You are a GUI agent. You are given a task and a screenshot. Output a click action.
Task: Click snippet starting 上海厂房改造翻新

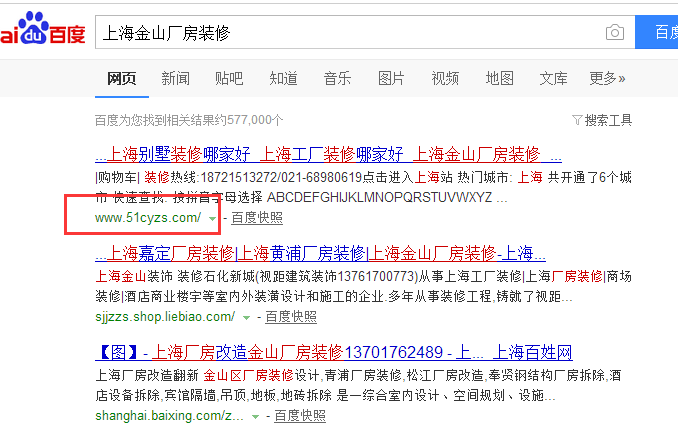pyautogui.click(x=358, y=385)
